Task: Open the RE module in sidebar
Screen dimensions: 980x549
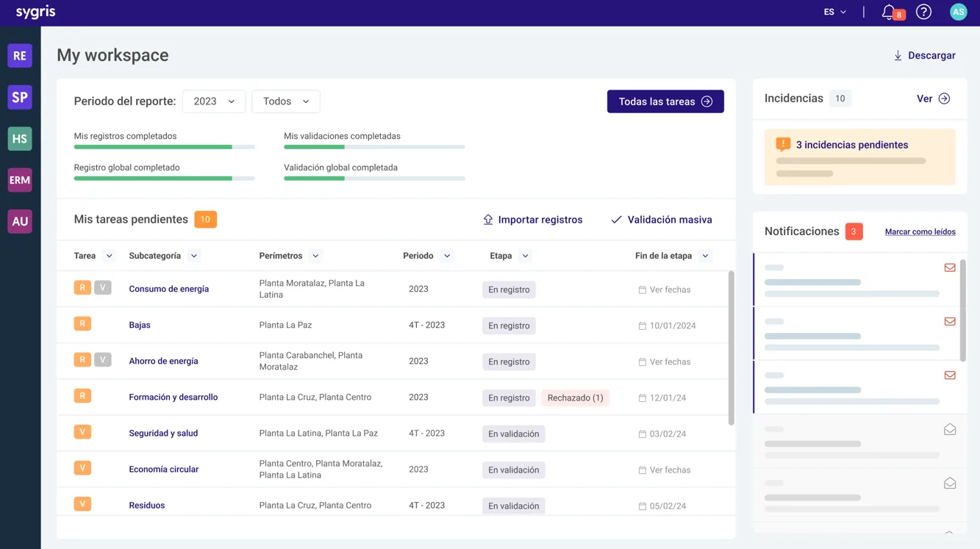Action: [20, 55]
